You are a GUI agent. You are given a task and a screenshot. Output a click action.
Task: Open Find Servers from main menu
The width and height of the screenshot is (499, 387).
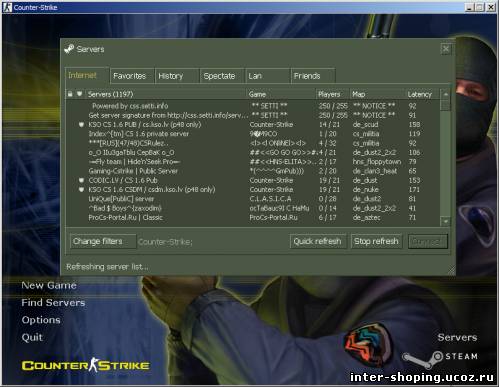pyautogui.click(x=53, y=303)
